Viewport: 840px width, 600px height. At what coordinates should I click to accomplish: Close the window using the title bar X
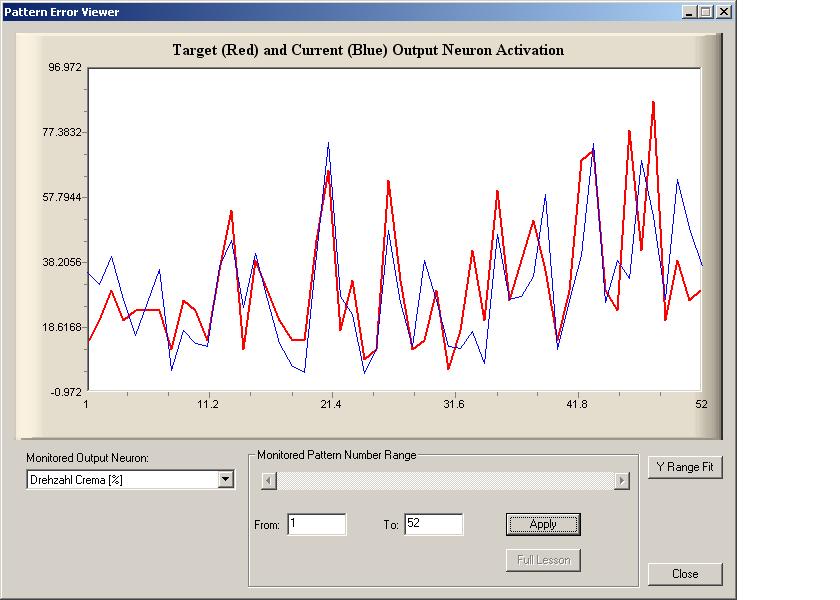coord(723,12)
